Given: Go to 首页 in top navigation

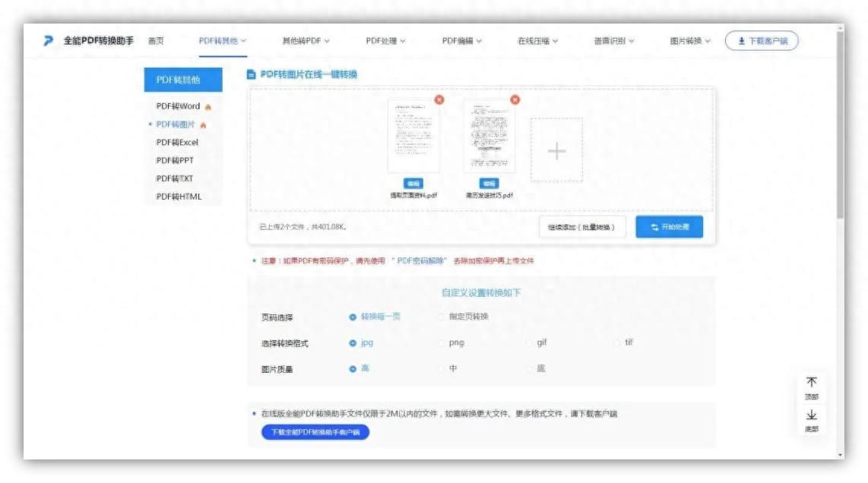Looking at the screenshot, I should click(156, 41).
